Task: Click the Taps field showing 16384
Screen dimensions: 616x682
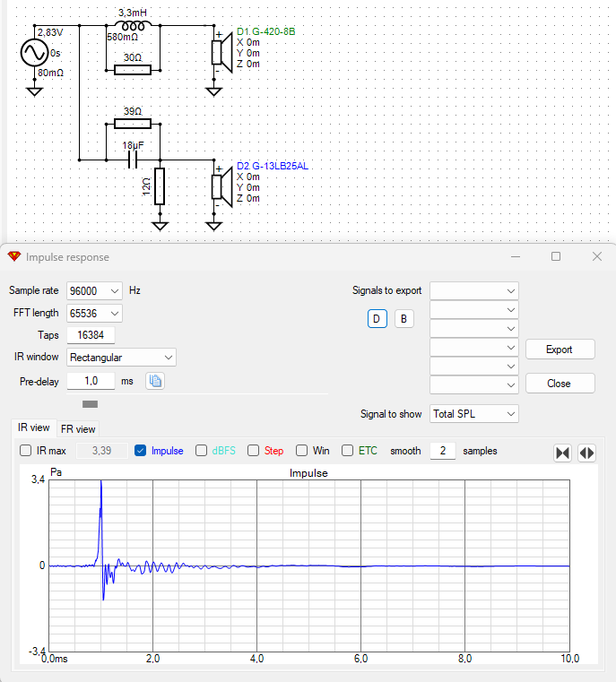Action: click(91, 335)
